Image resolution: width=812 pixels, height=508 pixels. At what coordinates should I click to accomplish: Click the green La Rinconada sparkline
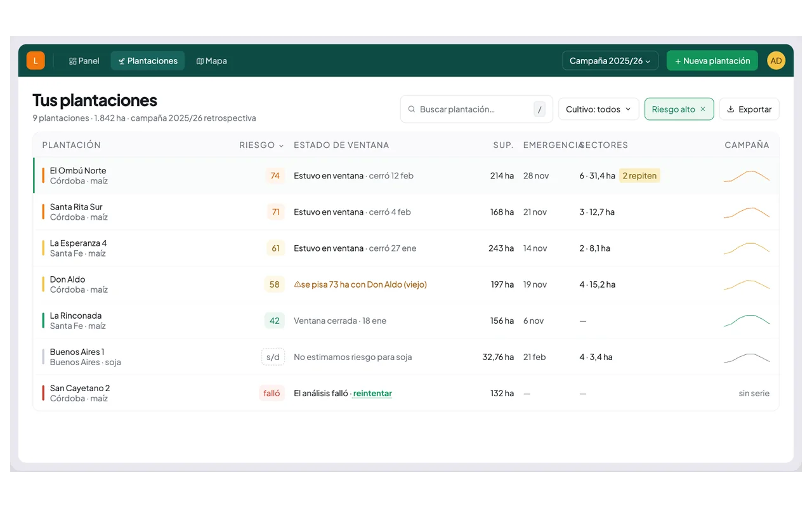(x=747, y=321)
